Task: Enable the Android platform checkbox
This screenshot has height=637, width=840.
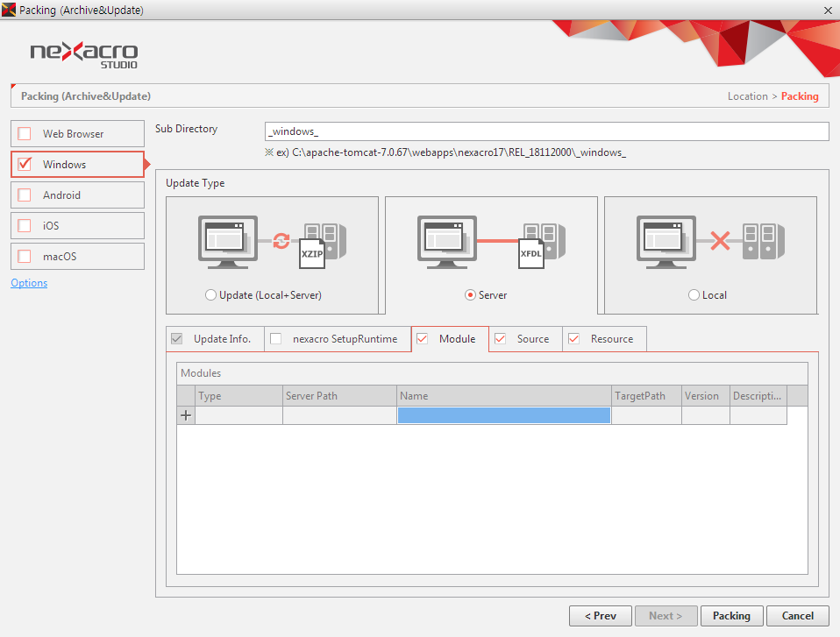Action: pyautogui.click(x=25, y=195)
